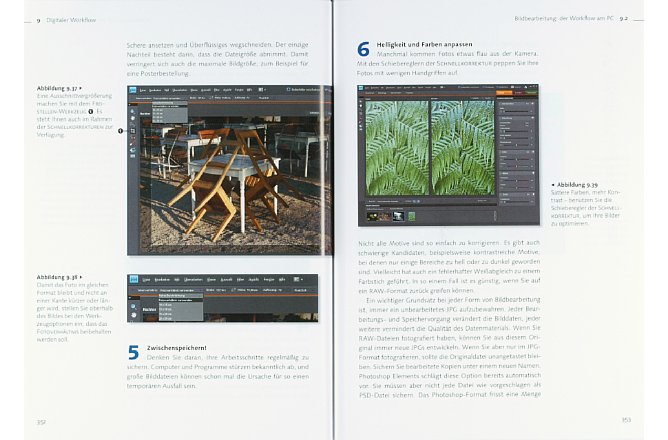Select the Hand tool in the fern screenshot
668x440 pixels.
tap(361, 106)
